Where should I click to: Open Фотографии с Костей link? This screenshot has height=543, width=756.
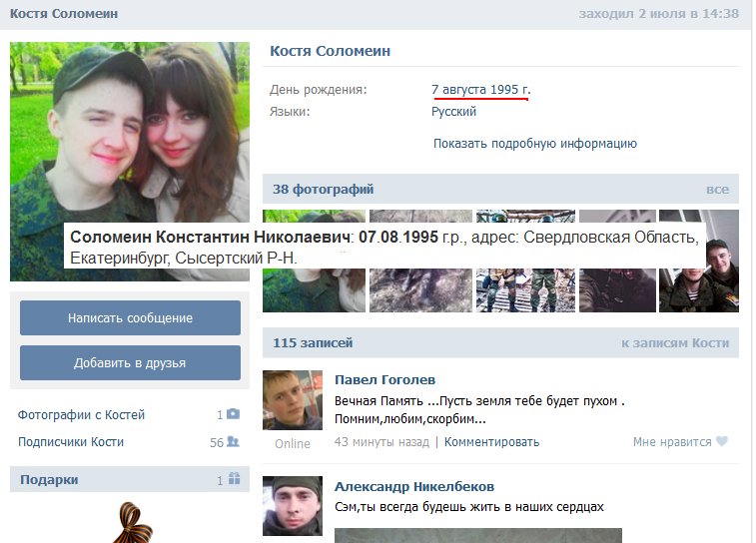pos(81,415)
